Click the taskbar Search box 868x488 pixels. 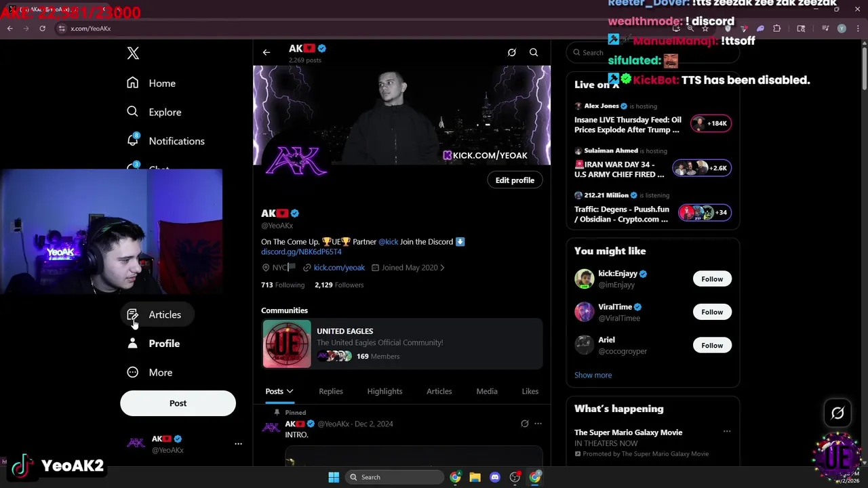point(395,477)
